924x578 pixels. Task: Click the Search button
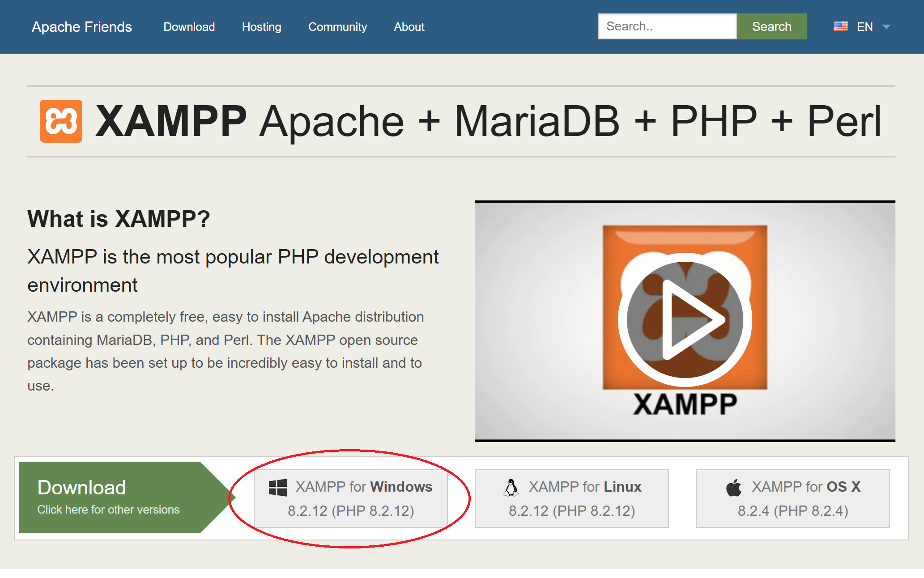click(771, 26)
